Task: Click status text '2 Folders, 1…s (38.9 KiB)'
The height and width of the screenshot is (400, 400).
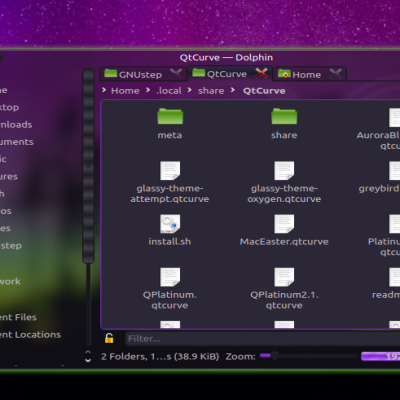Action: tap(160, 356)
